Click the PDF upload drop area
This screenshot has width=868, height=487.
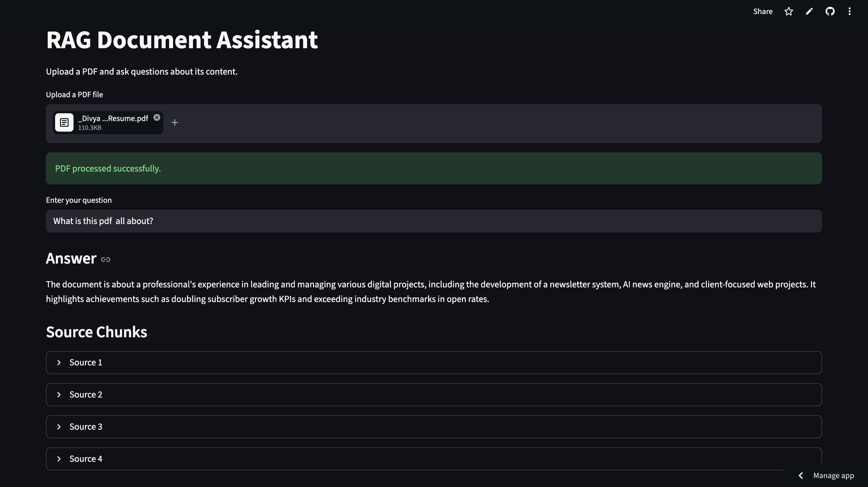pyautogui.click(x=472, y=124)
